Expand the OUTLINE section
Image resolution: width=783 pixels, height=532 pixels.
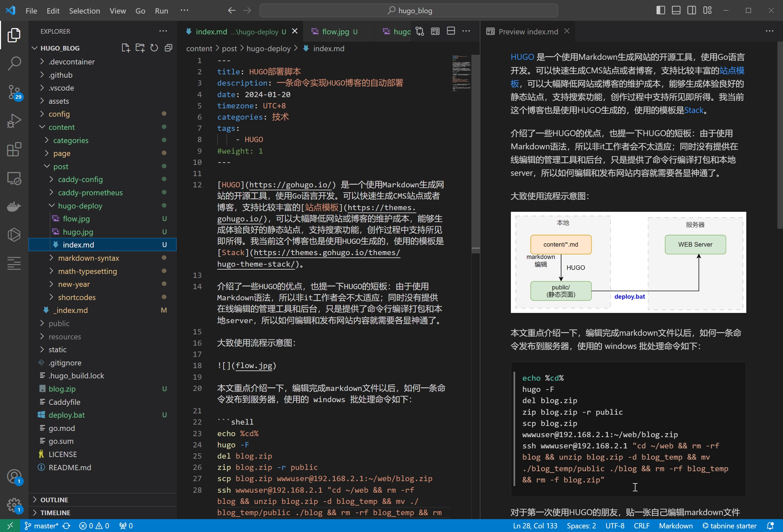coord(54,500)
